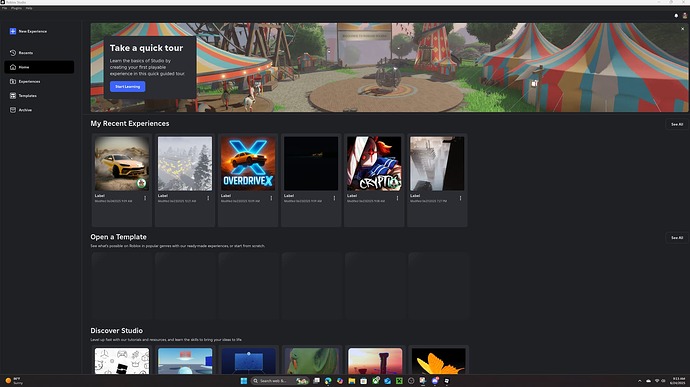The height and width of the screenshot is (387, 690).
Task: Open the dark blue screen tutorial card
Action: pyautogui.click(x=248, y=361)
